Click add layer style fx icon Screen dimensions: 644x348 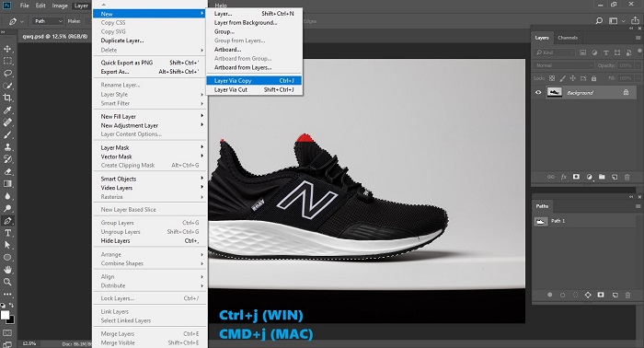tap(563, 177)
